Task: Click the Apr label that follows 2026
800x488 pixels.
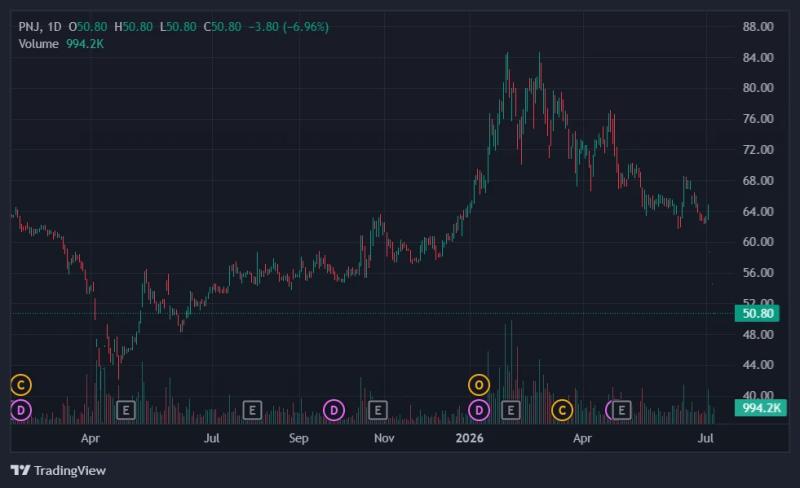Action: [582, 438]
